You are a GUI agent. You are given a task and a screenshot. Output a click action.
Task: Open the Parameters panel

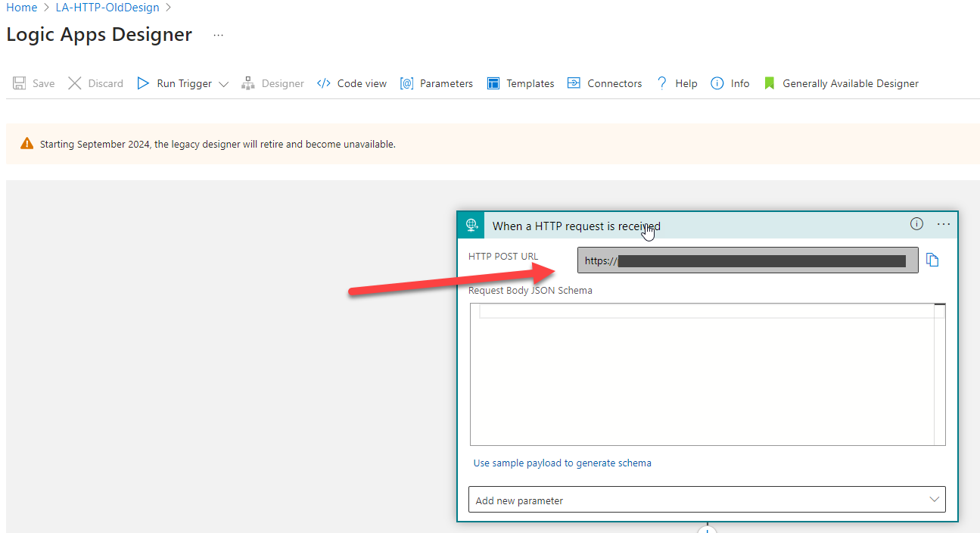point(437,83)
